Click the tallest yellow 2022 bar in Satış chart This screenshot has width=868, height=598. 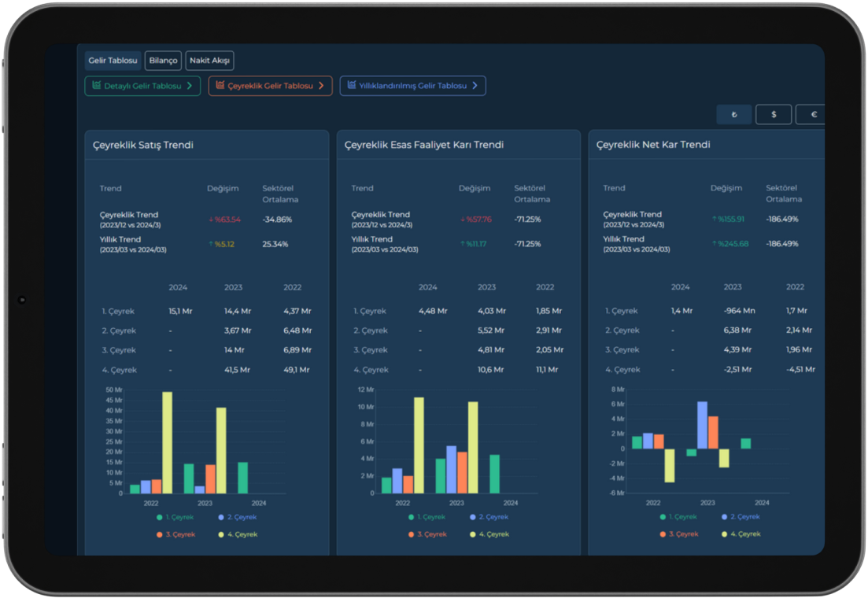click(x=167, y=442)
